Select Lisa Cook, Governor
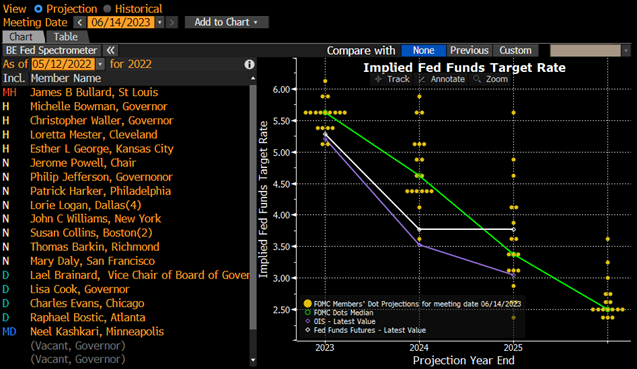The height and width of the screenshot is (369, 637). click(80, 289)
